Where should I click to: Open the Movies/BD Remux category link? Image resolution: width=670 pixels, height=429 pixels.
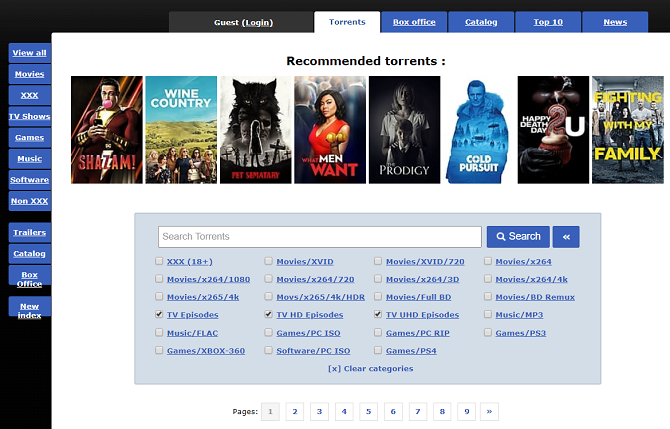pyautogui.click(x=535, y=297)
